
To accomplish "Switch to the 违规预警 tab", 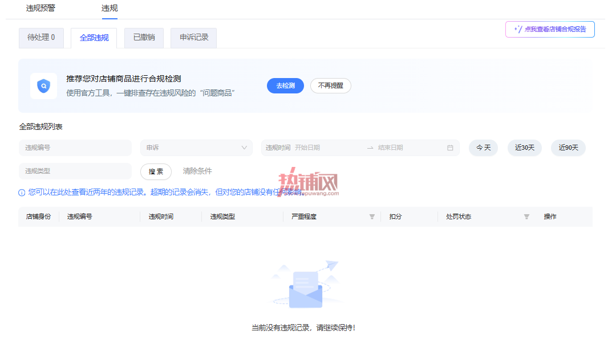I will 40,8.
